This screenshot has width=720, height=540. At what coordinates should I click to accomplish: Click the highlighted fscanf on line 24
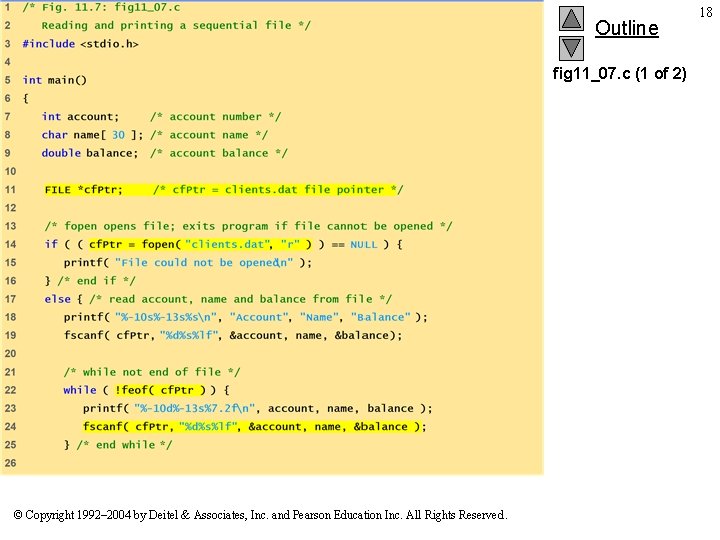(x=254, y=427)
